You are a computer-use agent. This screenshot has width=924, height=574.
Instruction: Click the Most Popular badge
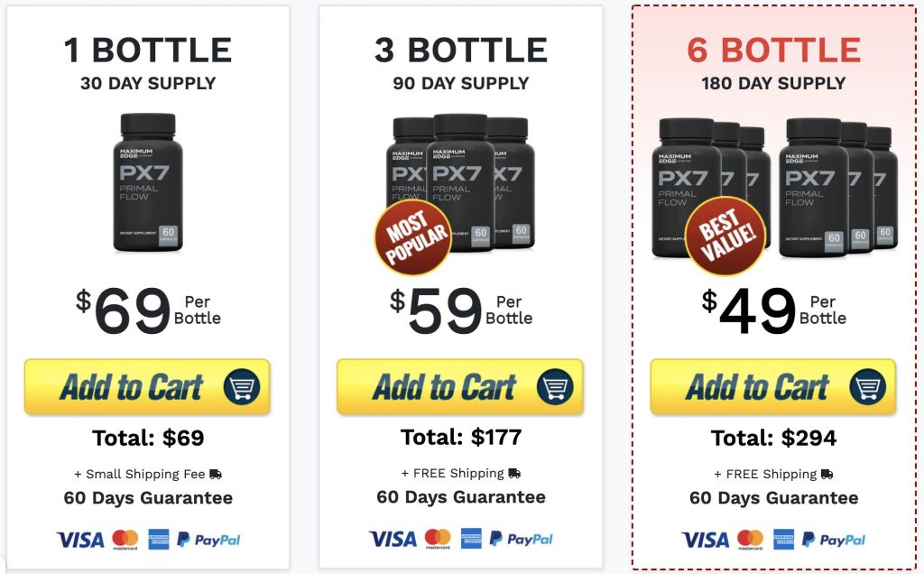413,236
